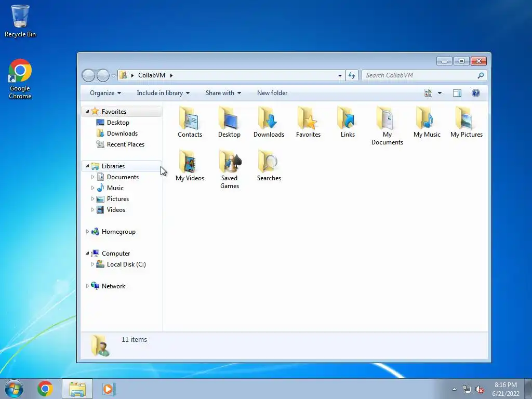Image resolution: width=532 pixels, height=399 pixels.
Task: Click the Windows Start orb
Action: point(14,389)
